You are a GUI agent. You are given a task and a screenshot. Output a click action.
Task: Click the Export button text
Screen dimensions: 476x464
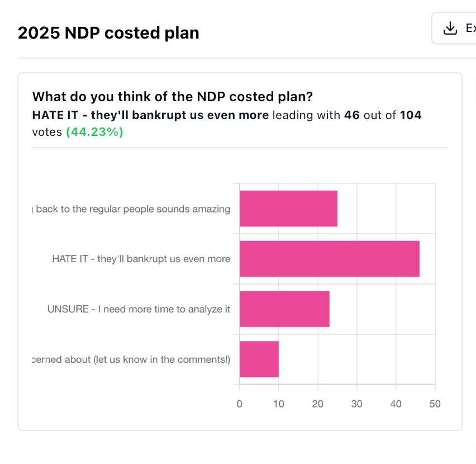[471, 28]
